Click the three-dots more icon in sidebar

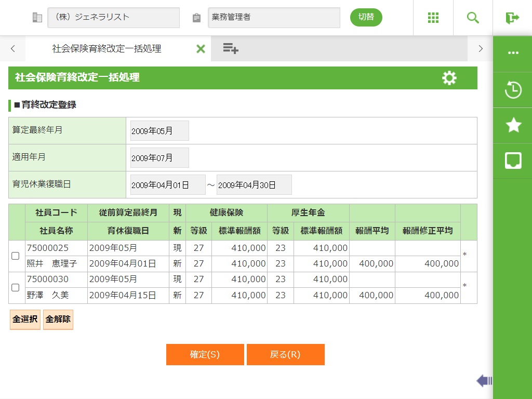tap(513, 53)
